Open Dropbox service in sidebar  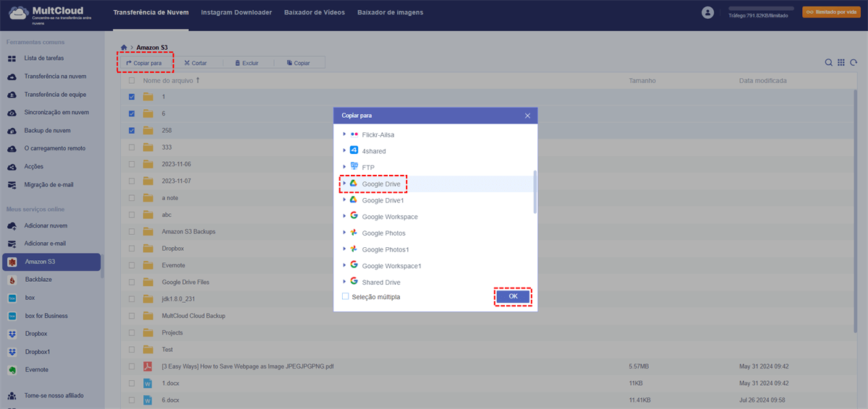(x=36, y=333)
